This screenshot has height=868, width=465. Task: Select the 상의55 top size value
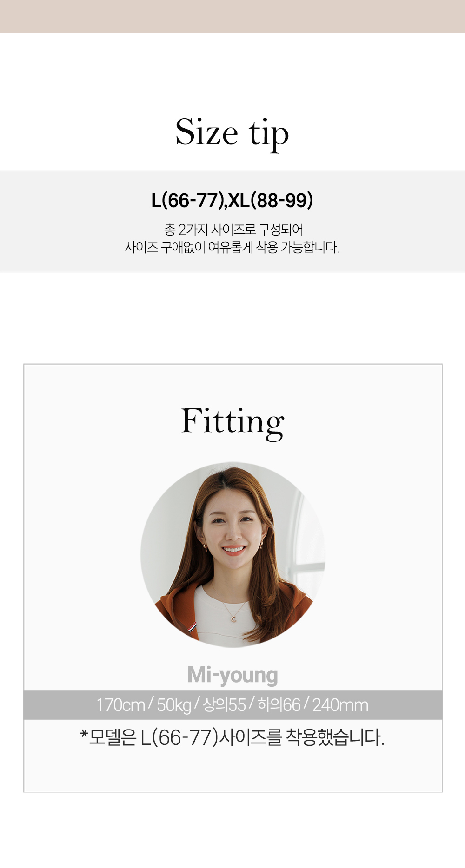224,705
